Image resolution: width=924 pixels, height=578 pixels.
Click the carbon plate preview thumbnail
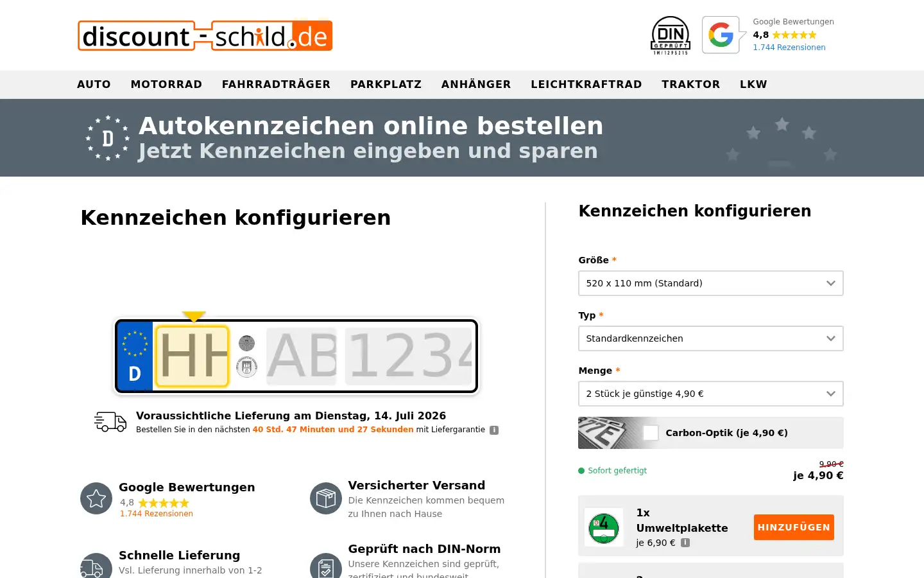(608, 433)
